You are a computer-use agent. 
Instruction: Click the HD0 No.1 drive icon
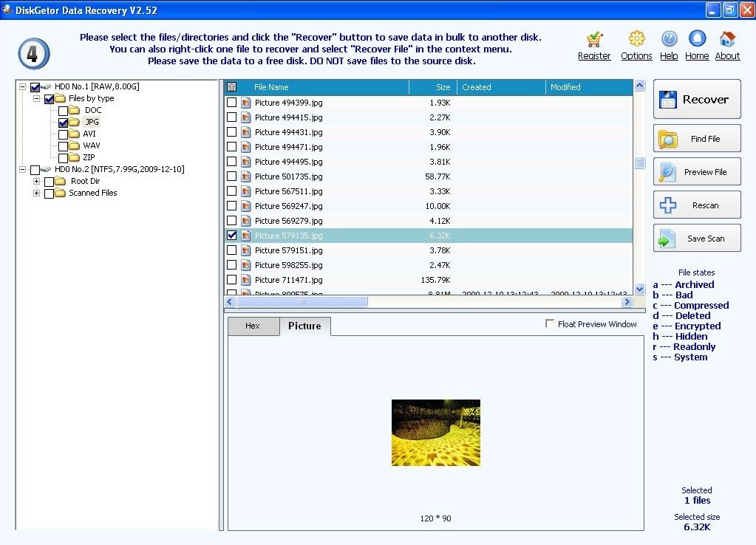[47, 86]
